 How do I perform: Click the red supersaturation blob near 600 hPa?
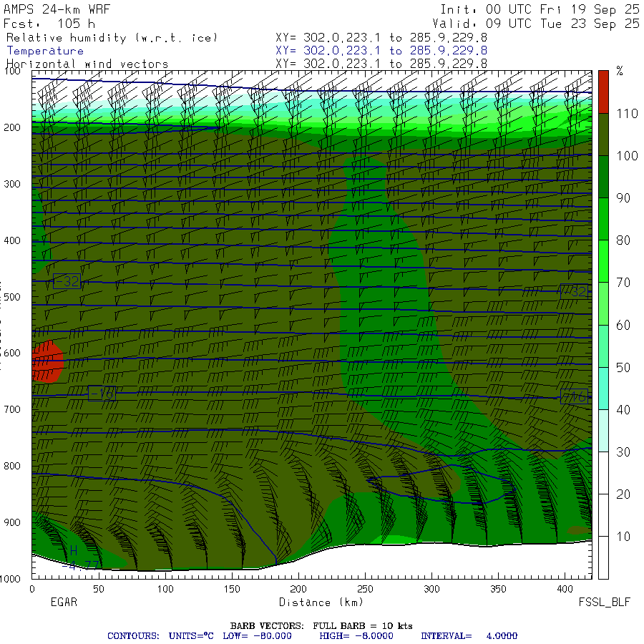pos(48,362)
